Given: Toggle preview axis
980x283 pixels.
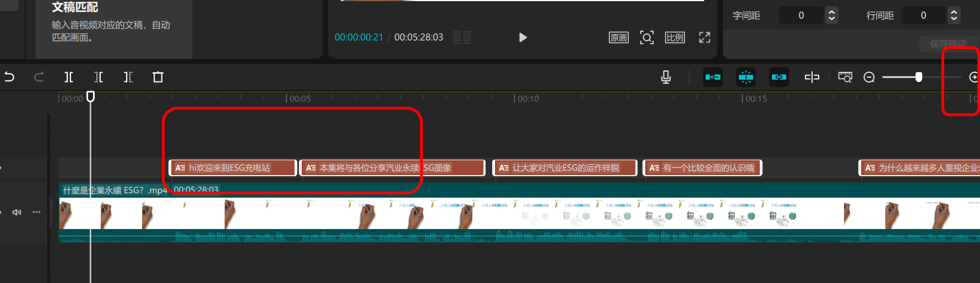Looking at the screenshot, I should 812,77.
